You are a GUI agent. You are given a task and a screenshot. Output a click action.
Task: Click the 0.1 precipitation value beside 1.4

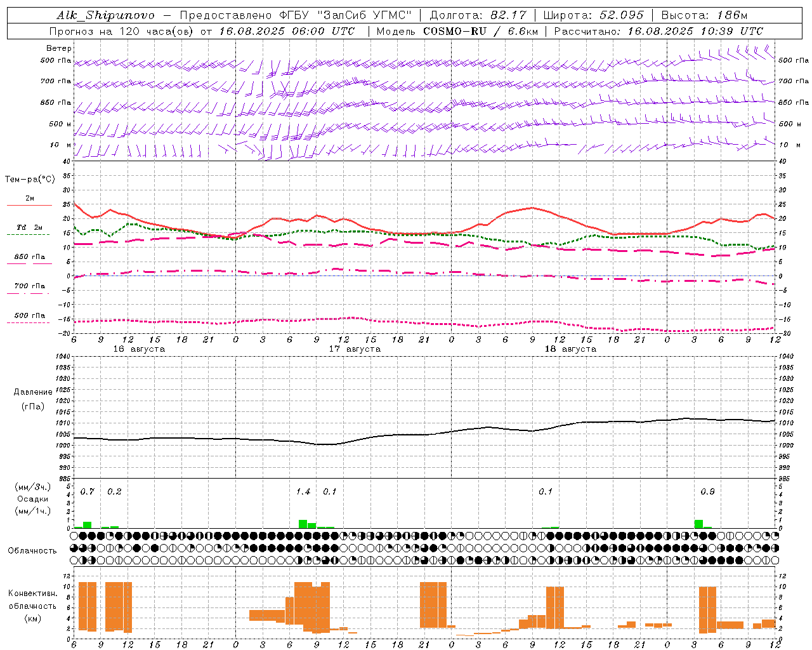[x=330, y=492]
